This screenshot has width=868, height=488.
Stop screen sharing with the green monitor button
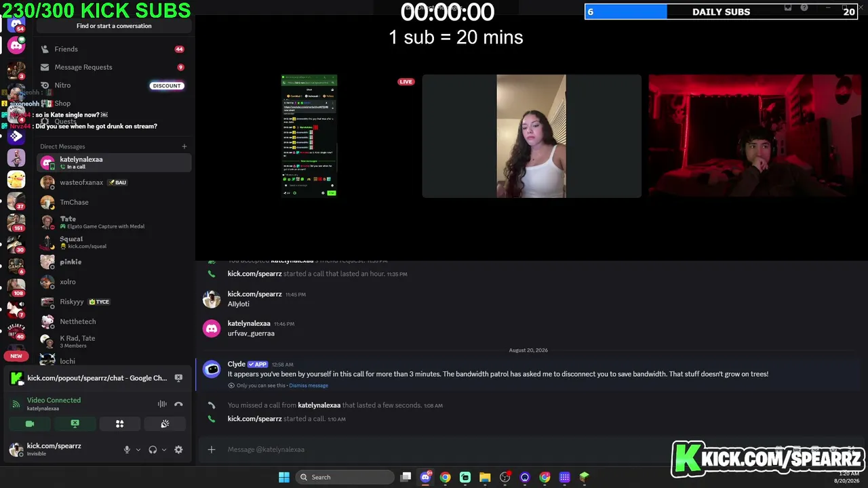(x=75, y=424)
